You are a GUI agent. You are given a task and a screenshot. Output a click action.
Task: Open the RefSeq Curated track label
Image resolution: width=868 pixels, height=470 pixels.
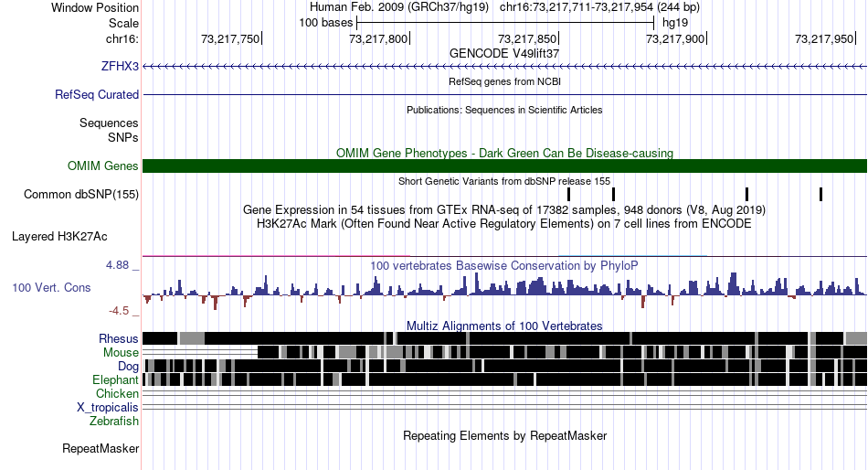[97, 95]
